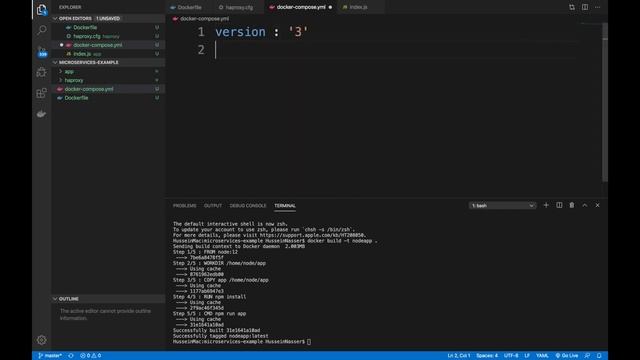Image resolution: width=640 pixels, height=360 pixels.
Task: Open the Docker view icon
Action: pyautogui.click(x=42, y=114)
